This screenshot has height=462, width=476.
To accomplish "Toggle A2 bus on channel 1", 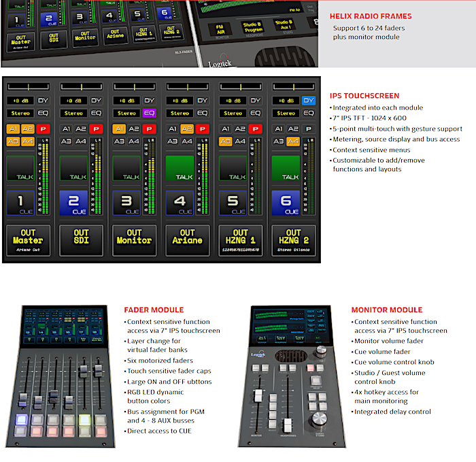I will tap(28, 129).
